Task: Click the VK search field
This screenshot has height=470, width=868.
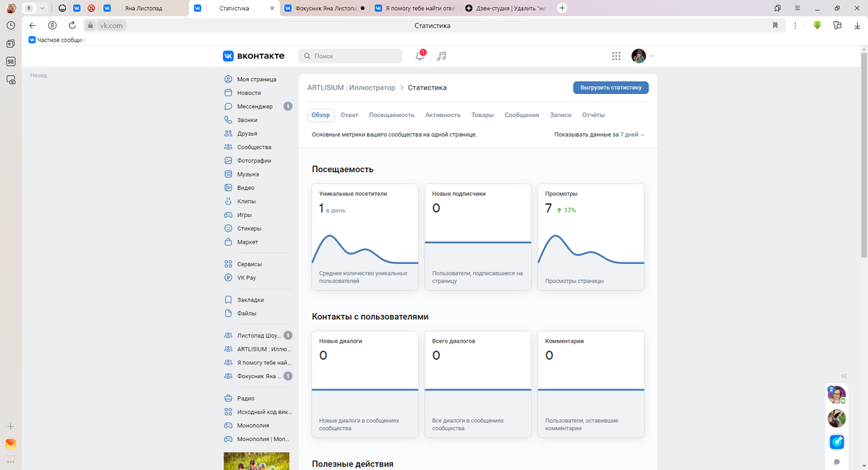Action: tap(350, 56)
